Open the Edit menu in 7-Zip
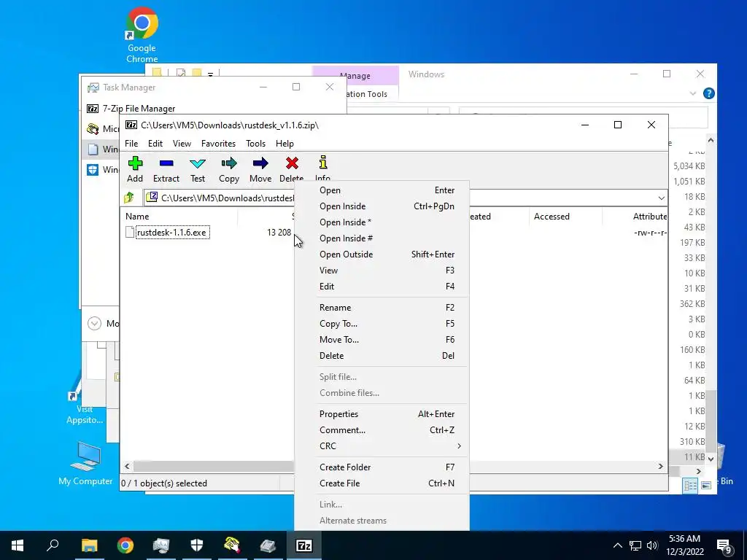 click(155, 144)
